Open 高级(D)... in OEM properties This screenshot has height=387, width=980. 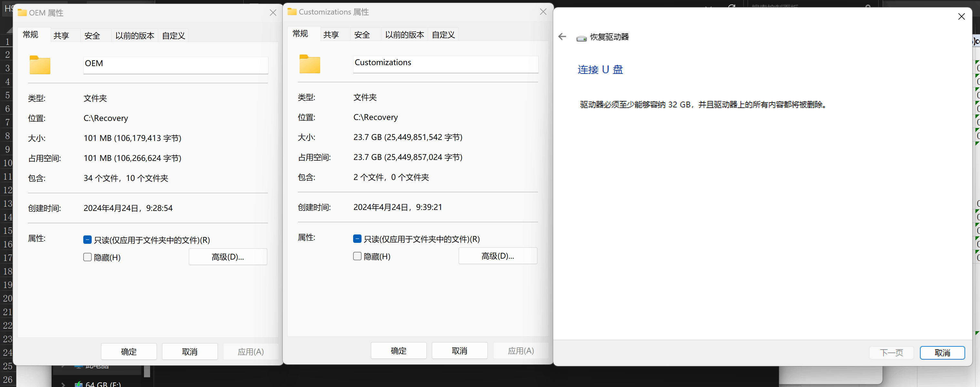(x=228, y=257)
